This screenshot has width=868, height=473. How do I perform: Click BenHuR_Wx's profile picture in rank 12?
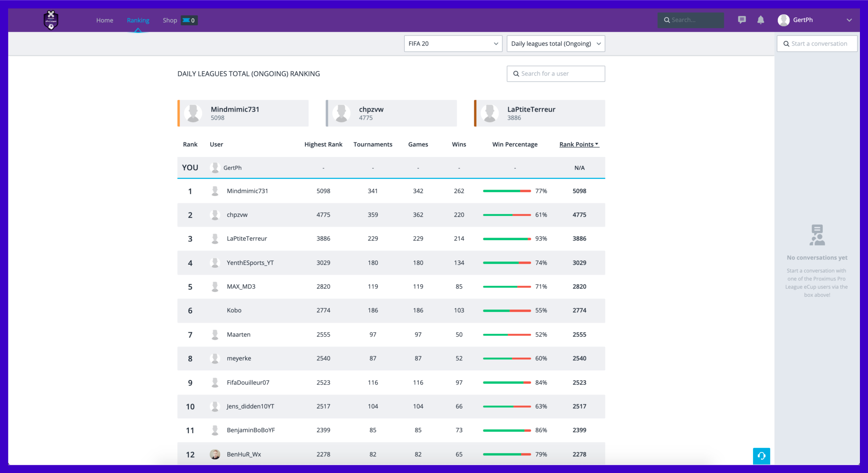pos(215,454)
